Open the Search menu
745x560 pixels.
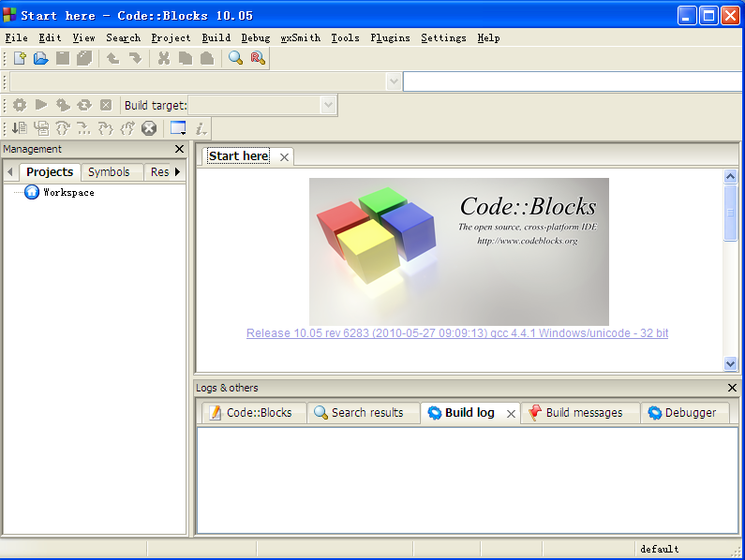[123, 38]
